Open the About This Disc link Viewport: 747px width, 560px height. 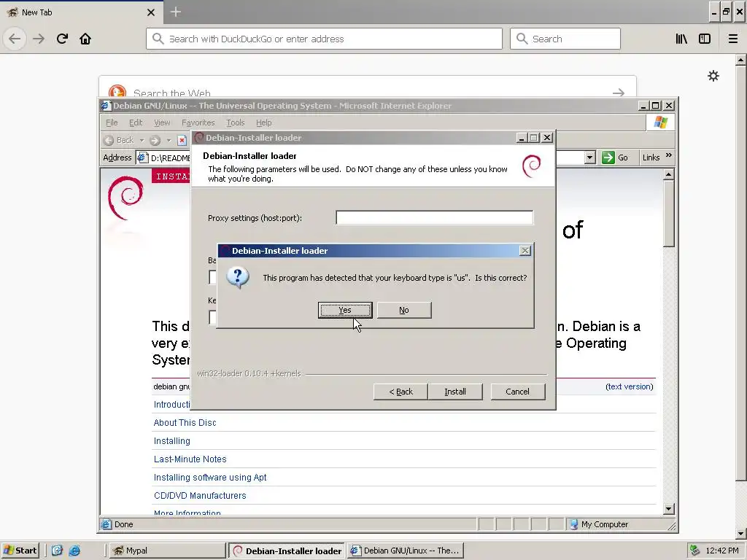click(x=185, y=422)
